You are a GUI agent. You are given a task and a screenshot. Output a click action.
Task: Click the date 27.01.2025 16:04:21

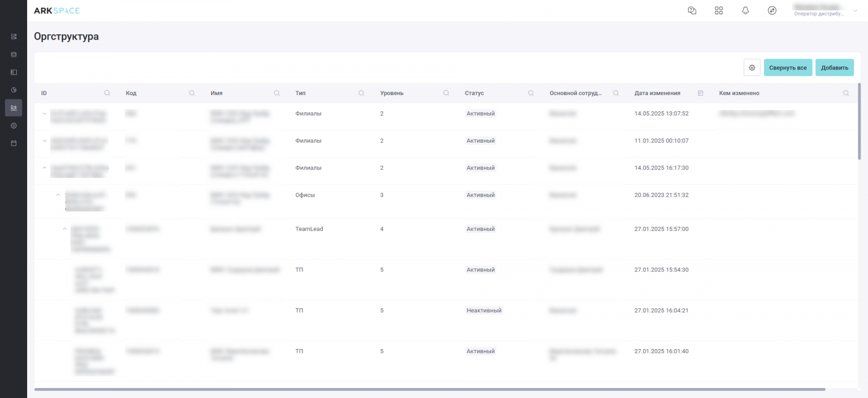pos(661,311)
